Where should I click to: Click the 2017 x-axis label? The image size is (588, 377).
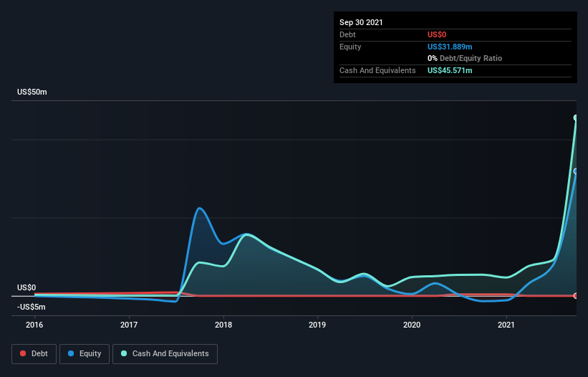pyautogui.click(x=129, y=325)
